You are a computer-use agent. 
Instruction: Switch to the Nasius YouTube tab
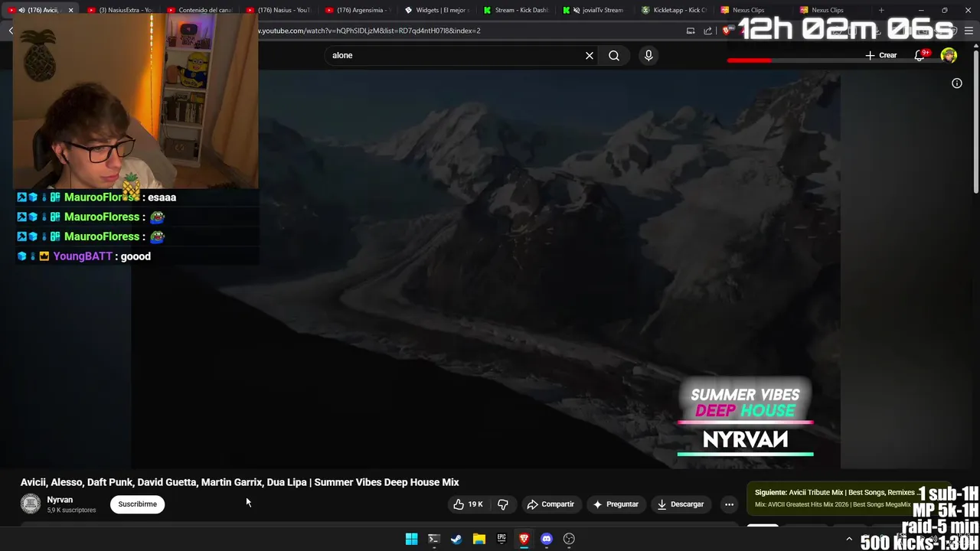coord(278,10)
